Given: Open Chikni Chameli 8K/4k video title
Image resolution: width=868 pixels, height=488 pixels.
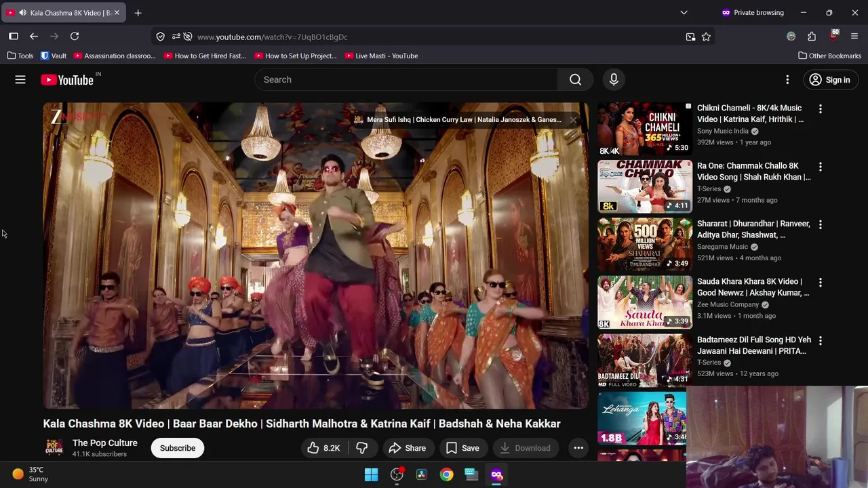Looking at the screenshot, I should point(751,114).
